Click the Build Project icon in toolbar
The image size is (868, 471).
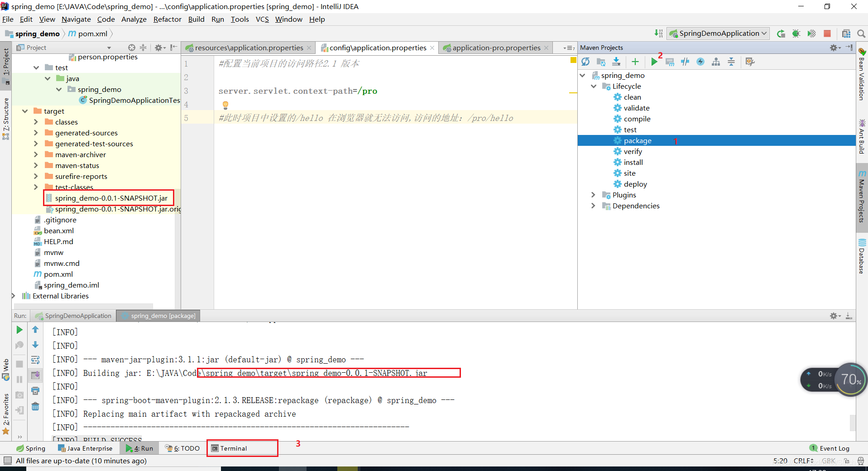pos(658,33)
